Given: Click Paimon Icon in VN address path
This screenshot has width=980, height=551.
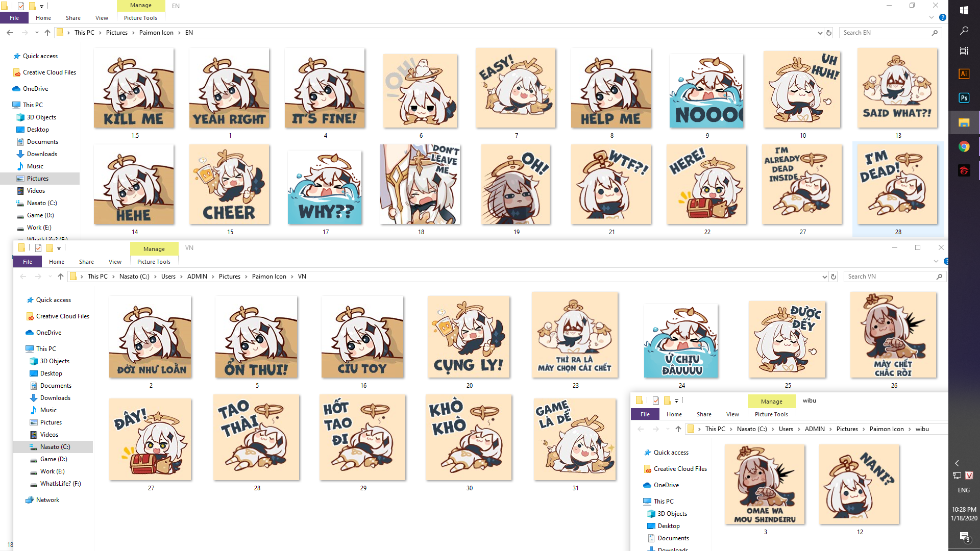Looking at the screenshot, I should point(269,277).
